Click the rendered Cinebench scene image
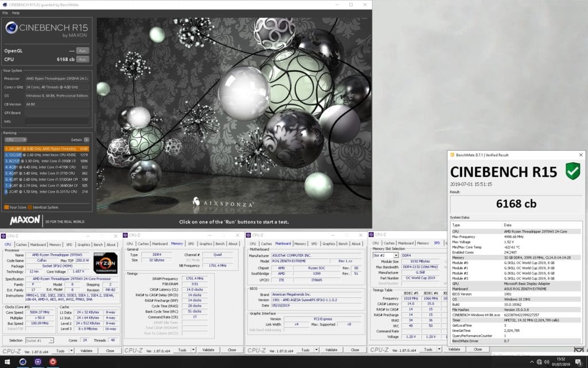Viewport: 588px width, 368px height. click(x=234, y=116)
